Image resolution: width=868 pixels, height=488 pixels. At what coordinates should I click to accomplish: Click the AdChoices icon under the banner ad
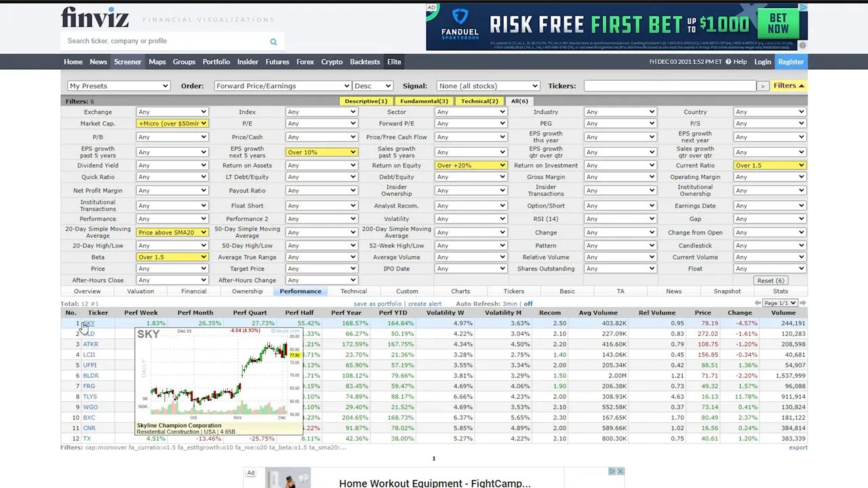(802, 45)
